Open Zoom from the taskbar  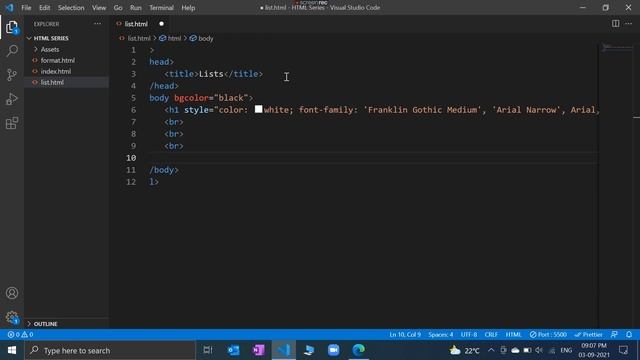pos(333,350)
